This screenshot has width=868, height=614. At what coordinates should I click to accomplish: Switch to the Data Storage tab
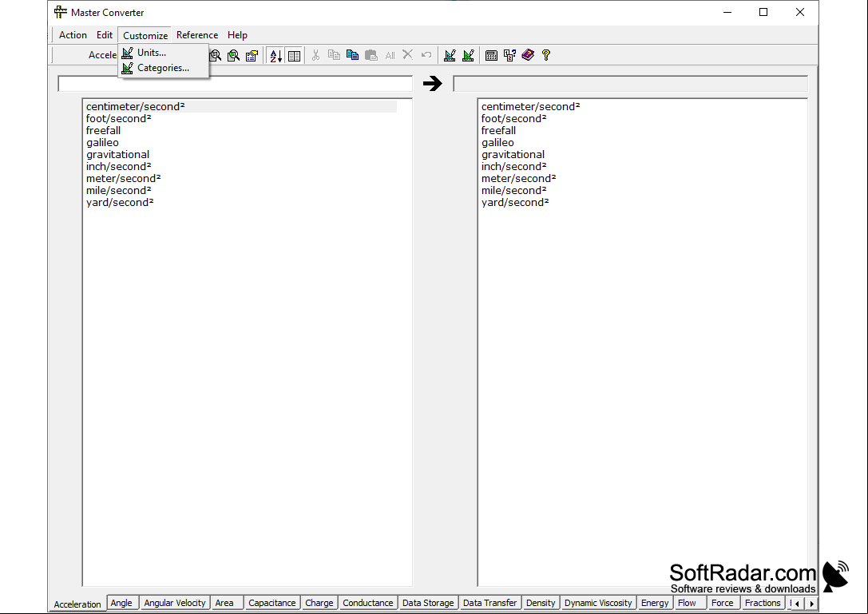428,603
